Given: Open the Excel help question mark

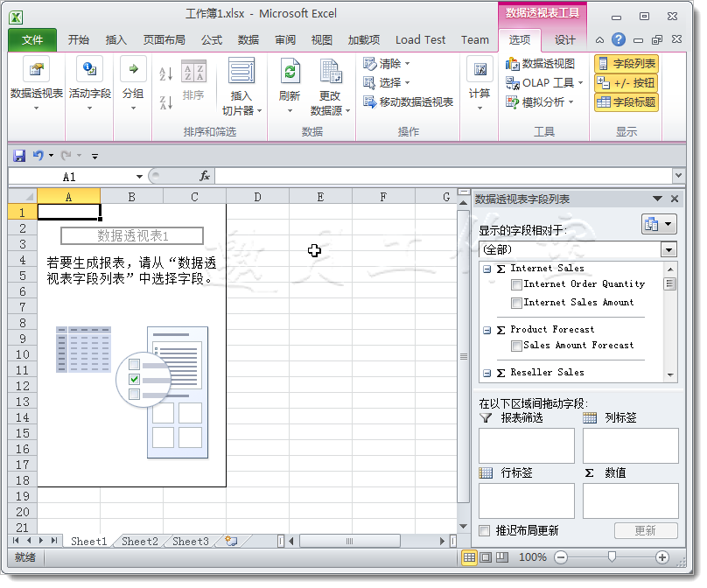Looking at the screenshot, I should coord(619,39).
